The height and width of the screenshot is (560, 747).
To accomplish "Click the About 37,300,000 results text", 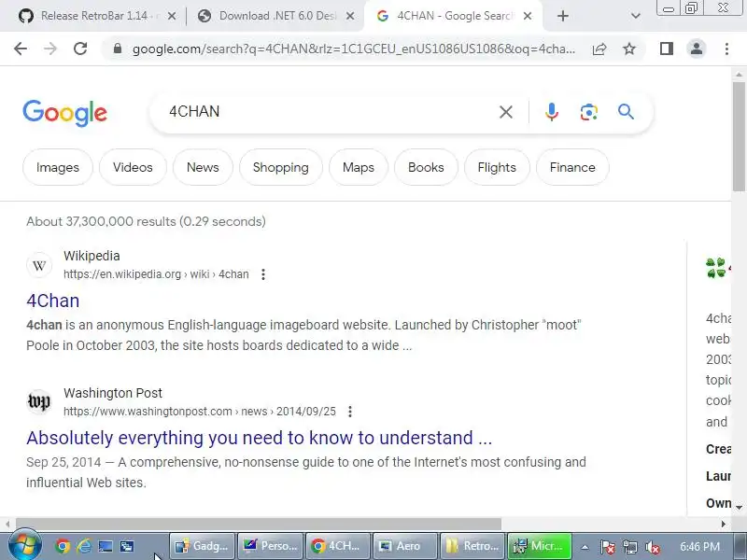I will coord(146,221).
